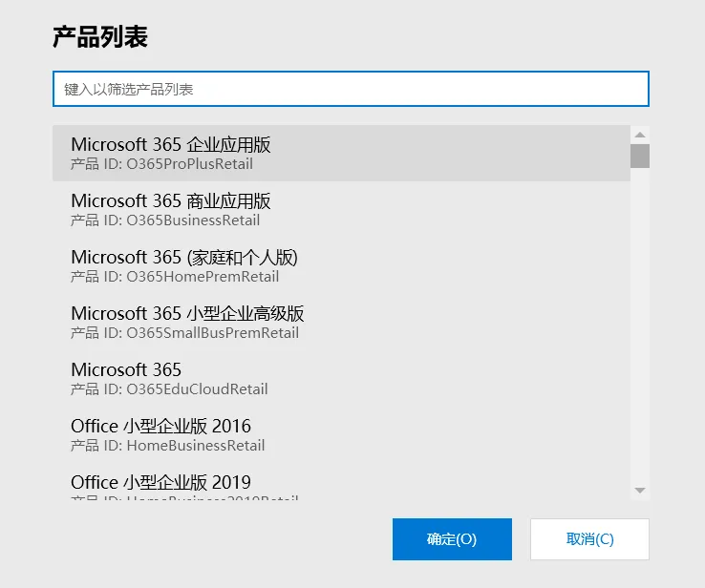Pick Microsoft 365 小型企业高级版 item
705x588 pixels.
(341, 322)
